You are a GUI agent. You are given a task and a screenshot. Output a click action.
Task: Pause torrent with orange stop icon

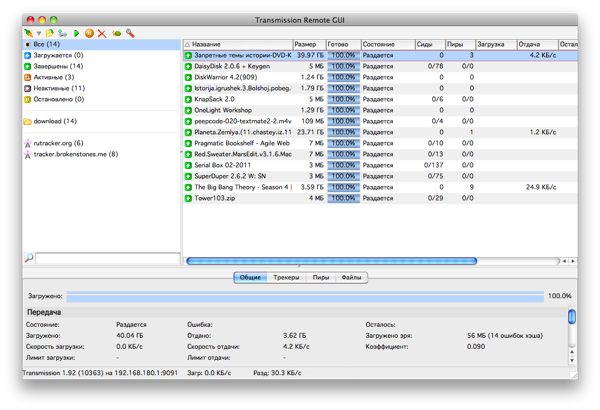click(x=90, y=33)
